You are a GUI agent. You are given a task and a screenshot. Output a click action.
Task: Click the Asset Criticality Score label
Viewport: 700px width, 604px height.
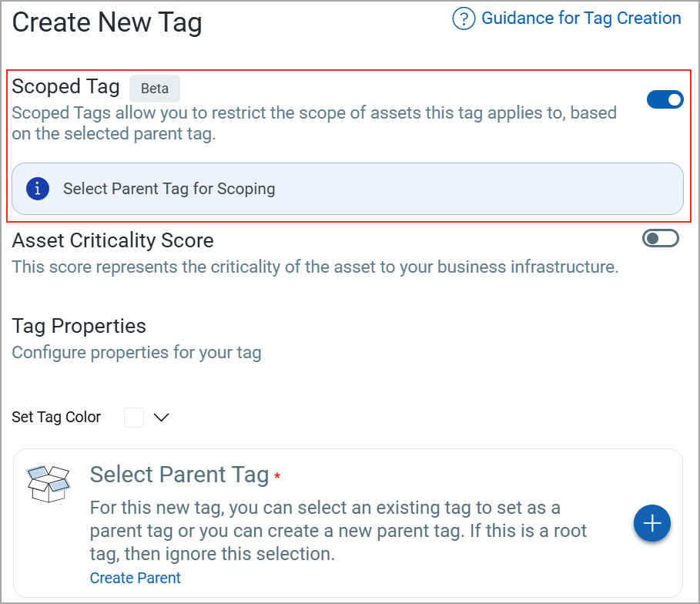pyautogui.click(x=112, y=240)
